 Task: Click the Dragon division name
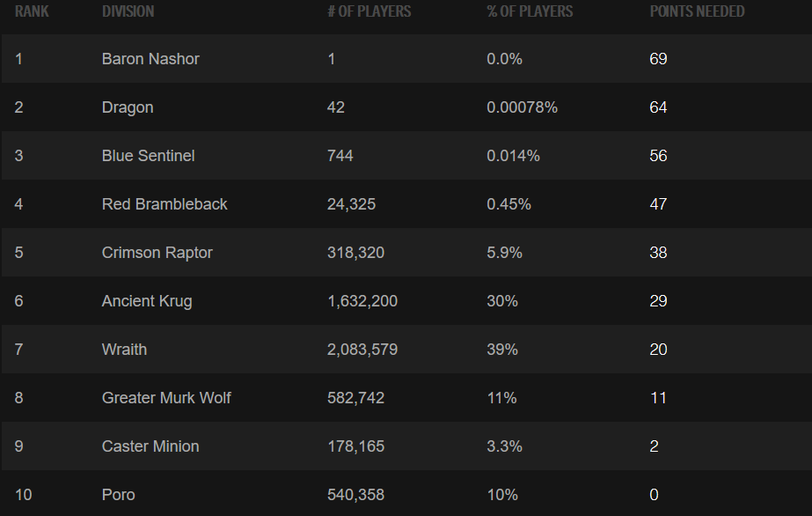(128, 107)
